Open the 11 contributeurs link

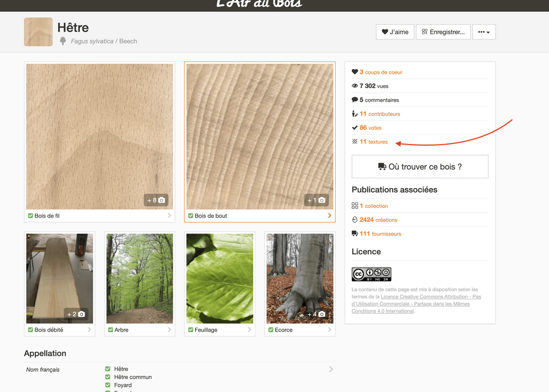380,114
